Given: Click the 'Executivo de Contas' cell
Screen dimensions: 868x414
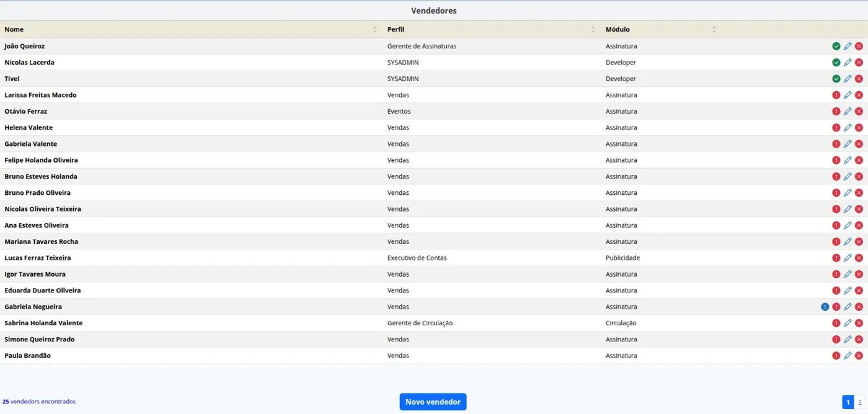Looking at the screenshot, I should point(417,258).
